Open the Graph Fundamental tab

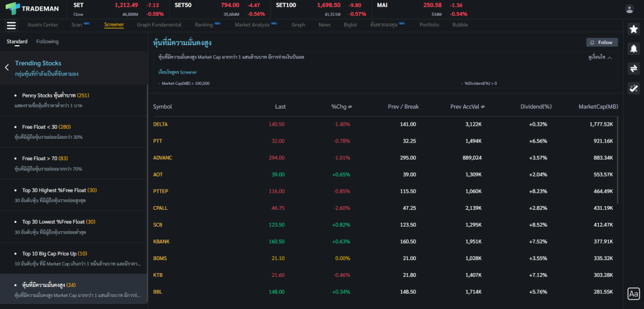[x=159, y=25]
